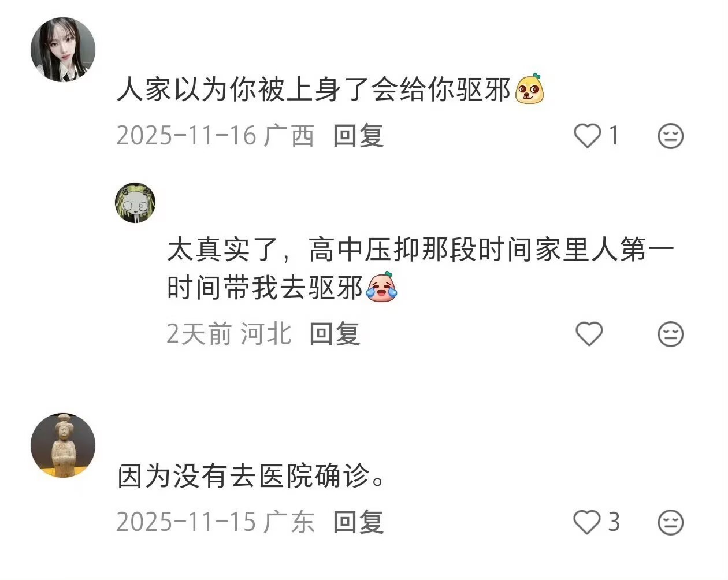
Task: Like the Hebei reply with heart icon
Action: [589, 334]
